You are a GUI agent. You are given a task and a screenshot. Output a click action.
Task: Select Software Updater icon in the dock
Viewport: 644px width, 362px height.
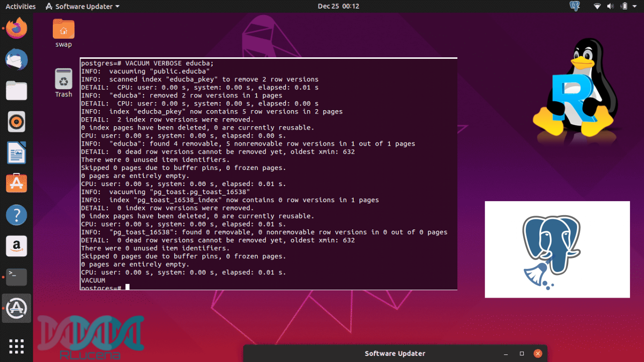tap(17, 308)
